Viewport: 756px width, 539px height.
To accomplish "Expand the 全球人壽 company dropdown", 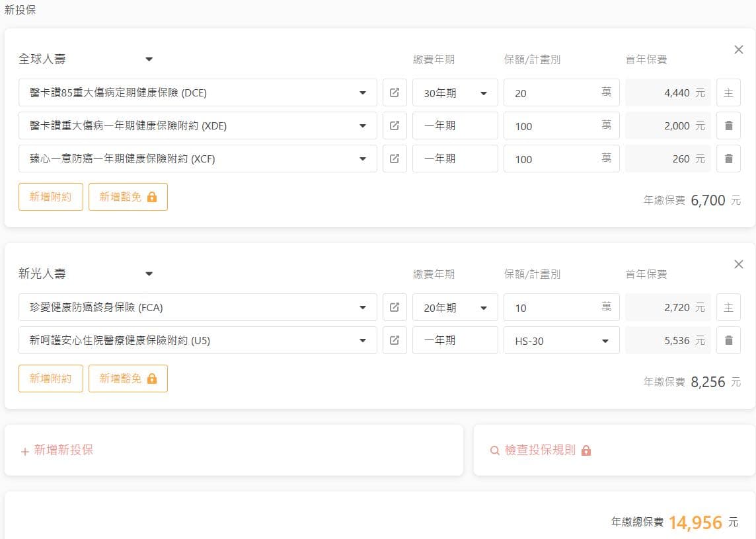I will 149,59.
